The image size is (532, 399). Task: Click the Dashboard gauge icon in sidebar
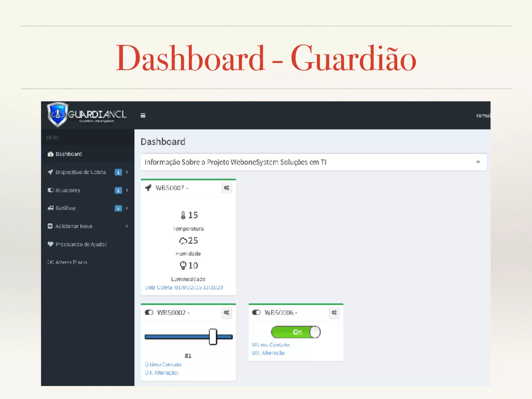[x=50, y=154]
